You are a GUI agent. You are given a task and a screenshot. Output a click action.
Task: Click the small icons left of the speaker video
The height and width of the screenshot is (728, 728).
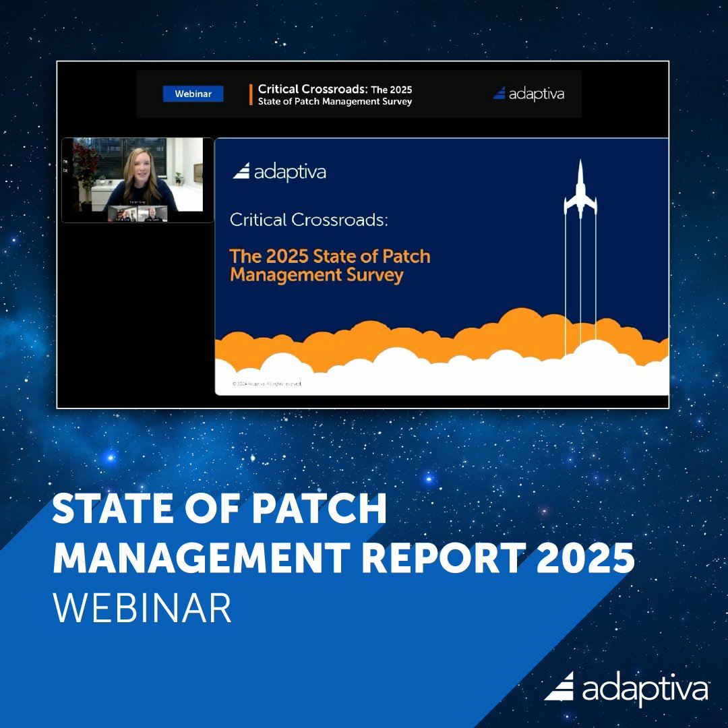pyautogui.click(x=65, y=164)
